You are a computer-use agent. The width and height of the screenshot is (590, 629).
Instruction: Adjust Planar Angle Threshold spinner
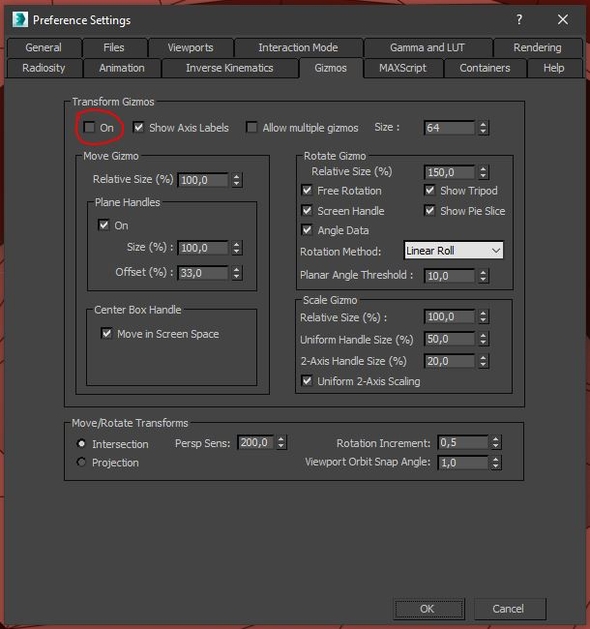(483, 276)
